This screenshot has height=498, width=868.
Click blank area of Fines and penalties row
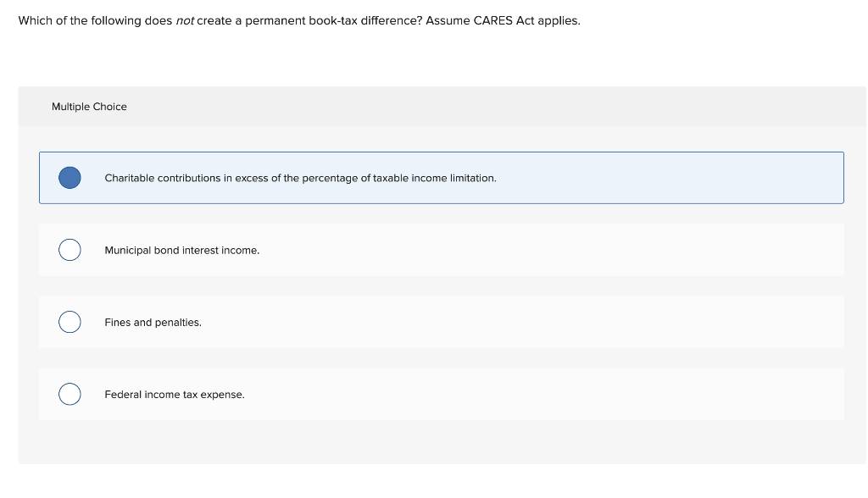[x=526, y=322]
